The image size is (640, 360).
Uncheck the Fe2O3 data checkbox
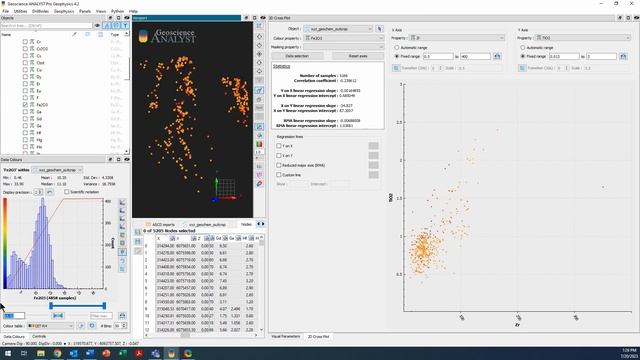(x=25, y=105)
